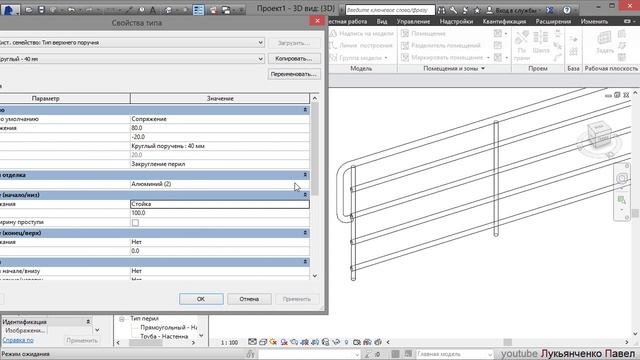
Task: Click the Open file icon in quick access toolbar
Action: tap(29, 10)
